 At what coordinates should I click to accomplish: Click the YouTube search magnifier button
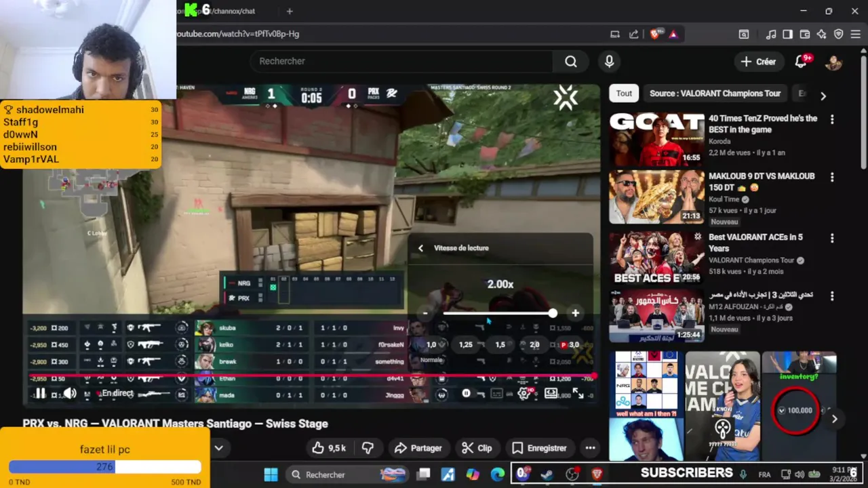coord(571,62)
